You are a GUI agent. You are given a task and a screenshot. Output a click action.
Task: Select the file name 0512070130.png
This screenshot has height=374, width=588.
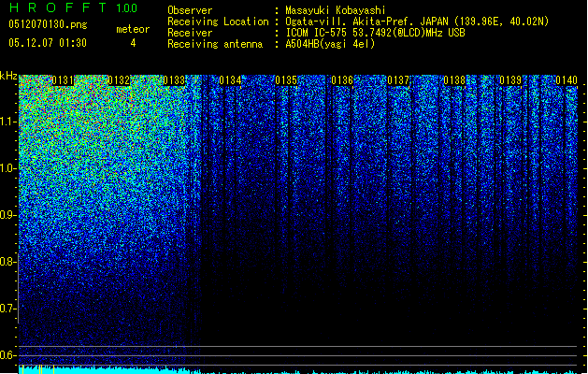[x=48, y=24]
